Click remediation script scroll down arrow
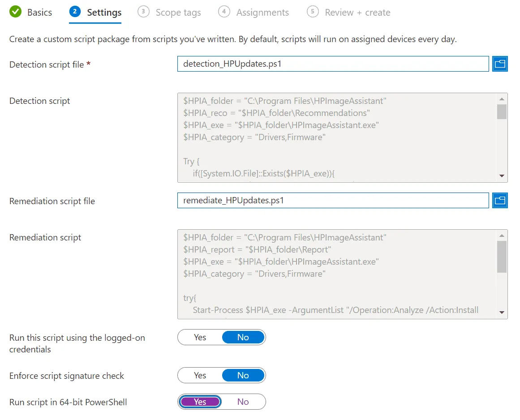The height and width of the screenshot is (420, 520). click(x=502, y=312)
